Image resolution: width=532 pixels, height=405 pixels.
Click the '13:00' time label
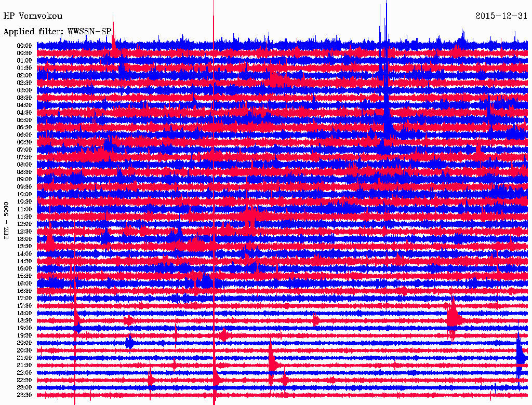coord(24,239)
